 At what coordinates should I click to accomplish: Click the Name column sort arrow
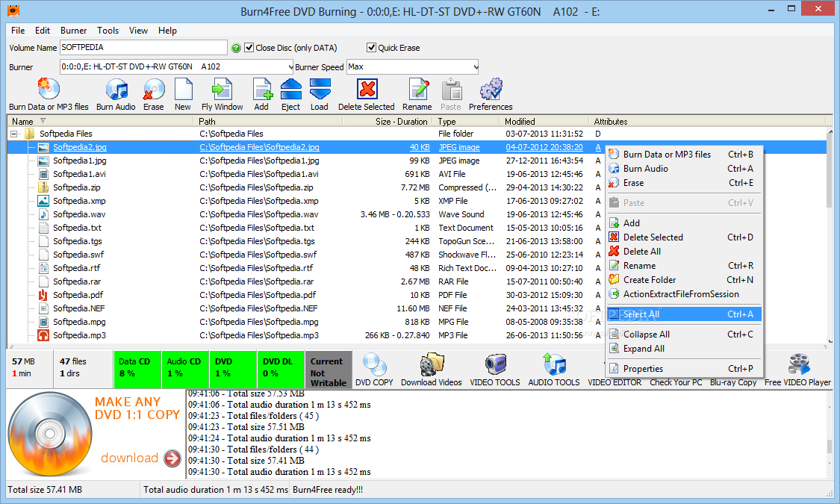coord(43,121)
